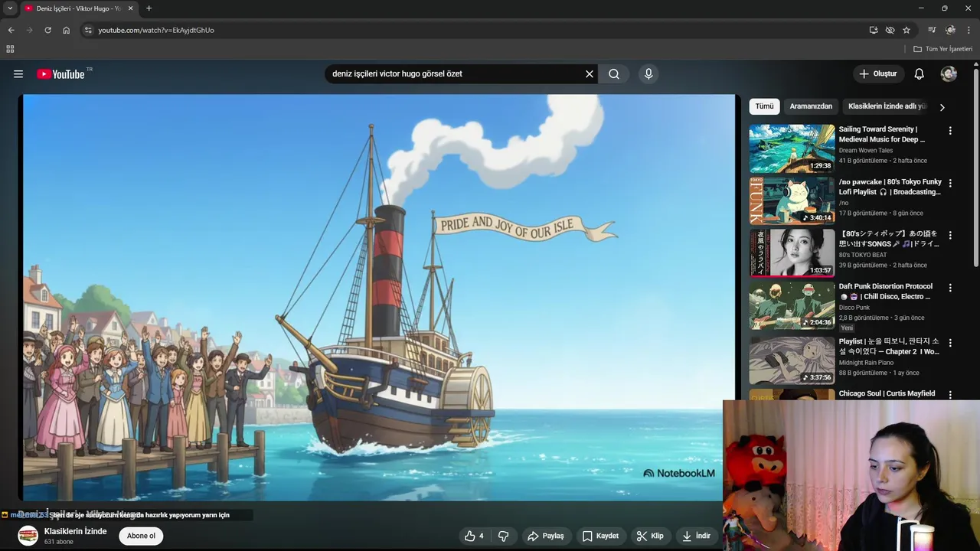Close the Deniz İşçileri browser tab

(x=130, y=8)
